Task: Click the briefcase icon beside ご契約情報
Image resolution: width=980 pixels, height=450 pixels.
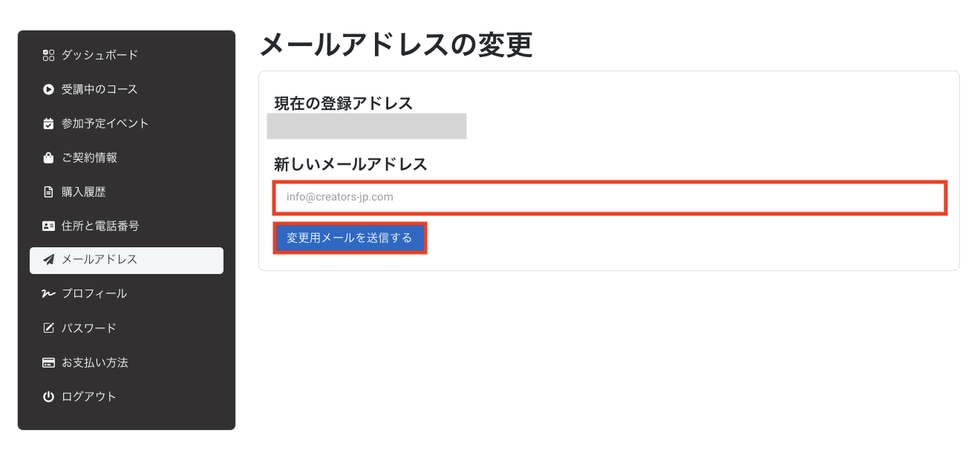Action: tap(48, 157)
